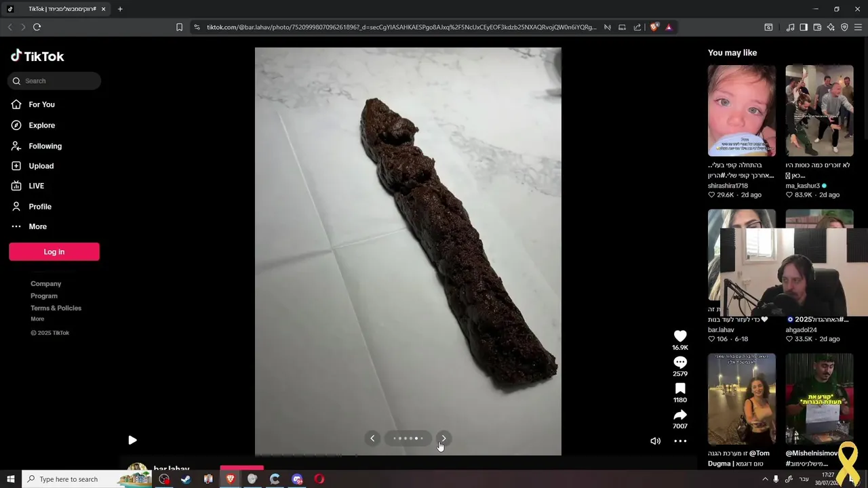The height and width of the screenshot is (488, 868).
Task: Go forward with browser forward arrow
Action: 22,27
